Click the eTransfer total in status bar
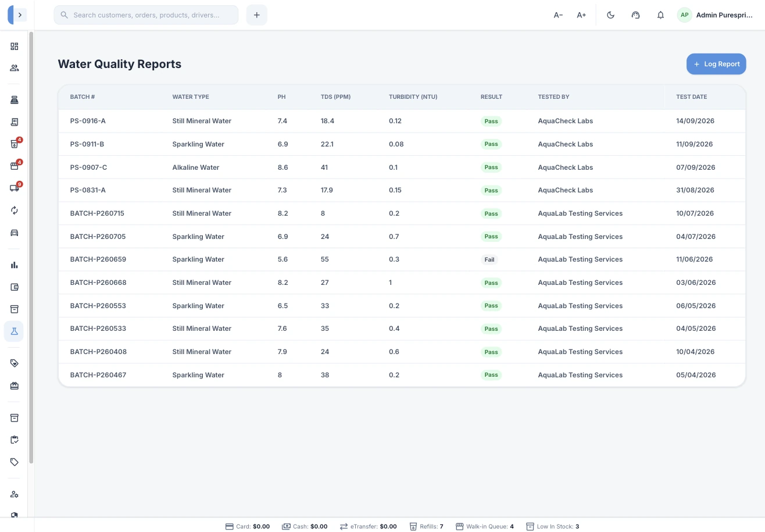The width and height of the screenshot is (765, 532). click(369, 526)
